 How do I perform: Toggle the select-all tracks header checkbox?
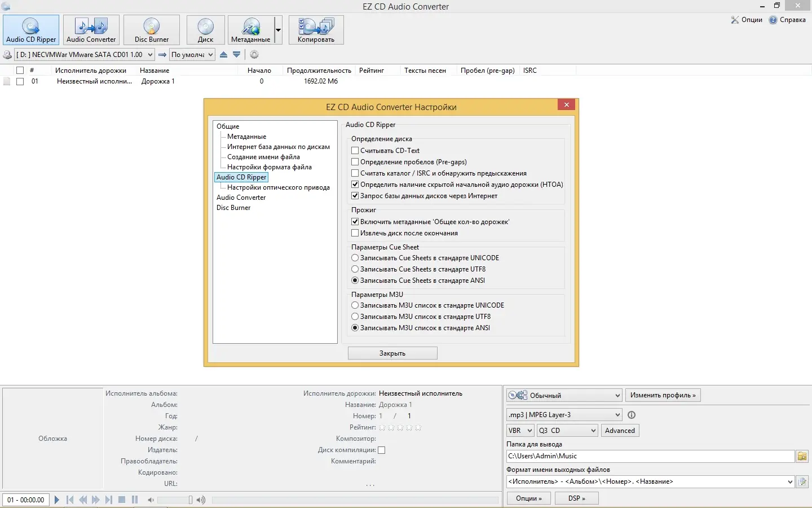pos(20,71)
